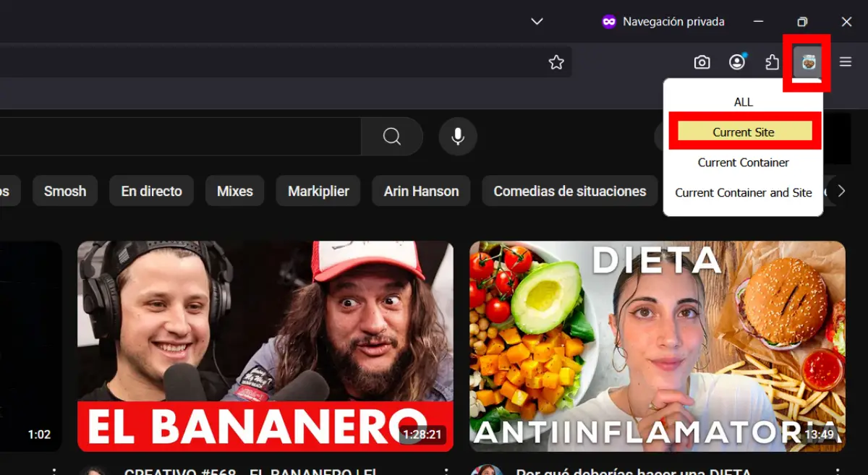Open the account profile icon in toolbar

737,63
